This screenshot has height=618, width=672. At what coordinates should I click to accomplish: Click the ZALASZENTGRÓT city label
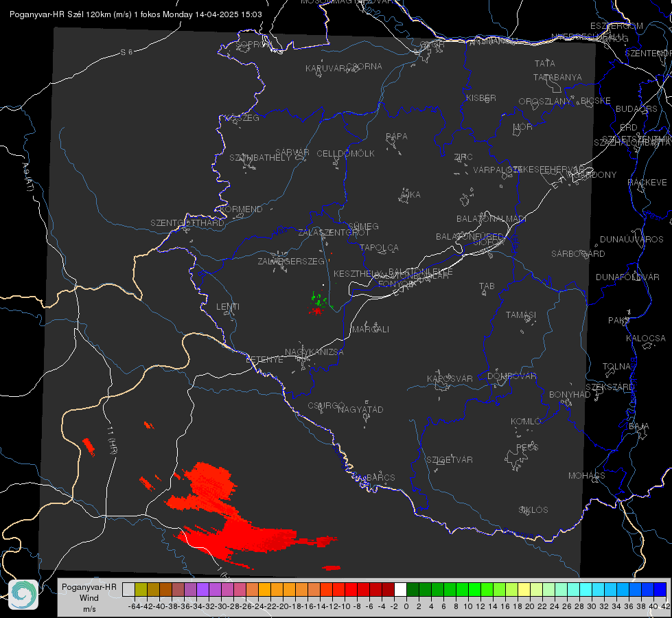(x=334, y=233)
